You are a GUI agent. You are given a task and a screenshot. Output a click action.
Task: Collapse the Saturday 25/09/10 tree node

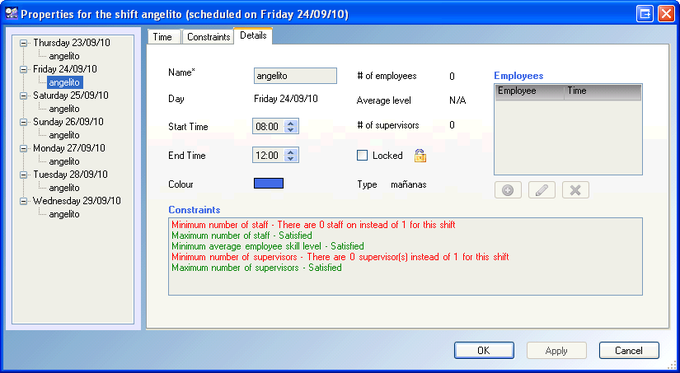23,96
